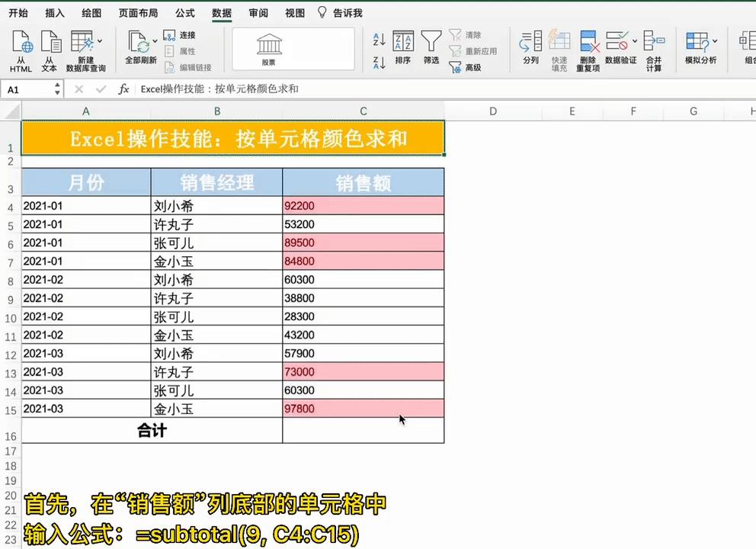The height and width of the screenshot is (549, 756).
Task: Open the 审阅 ribbon tab
Action: pos(255,13)
